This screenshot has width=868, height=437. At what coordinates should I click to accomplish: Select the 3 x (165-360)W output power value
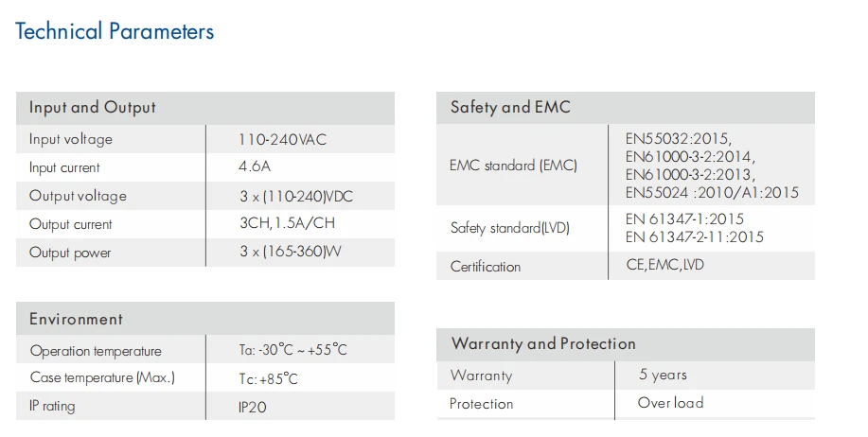click(289, 253)
